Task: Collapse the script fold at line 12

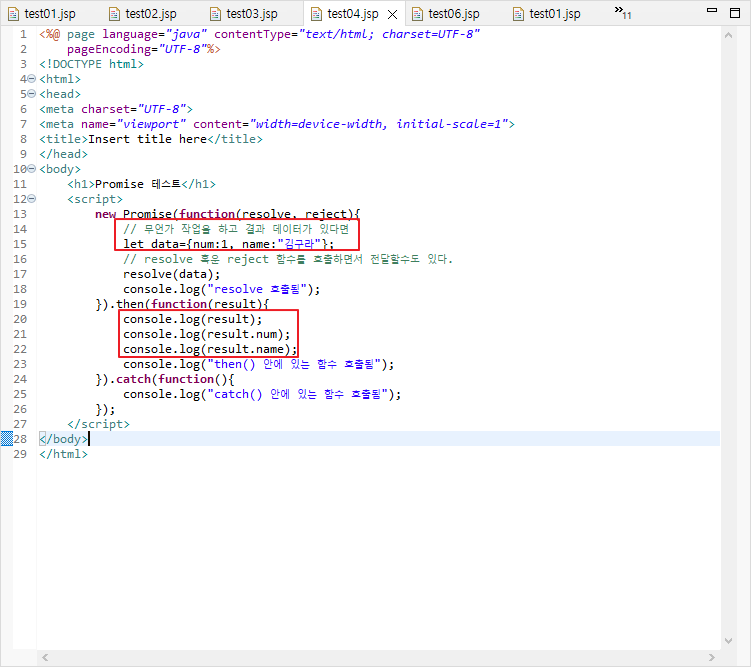Action: pyautogui.click(x=32, y=198)
